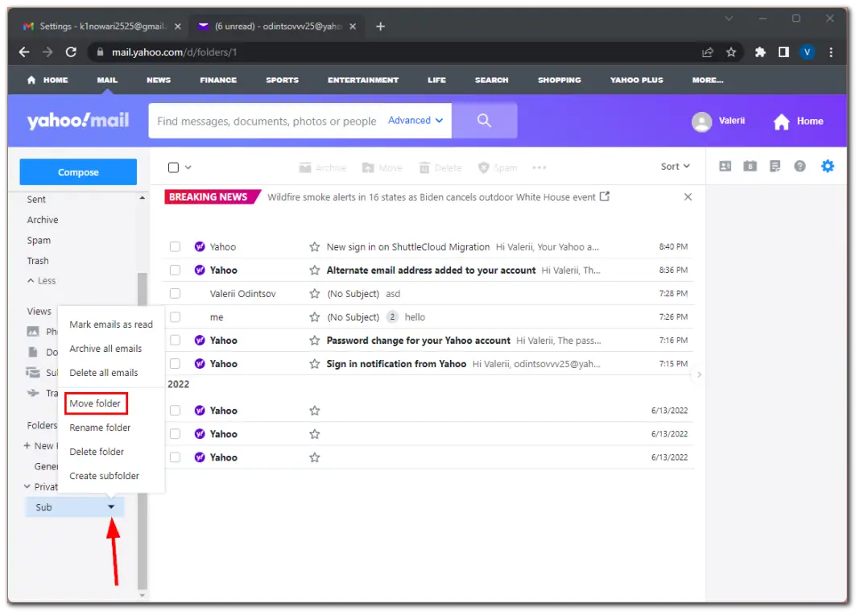Open Chrome tab search chevron
This screenshot has height=616, width=860.
[x=729, y=19]
